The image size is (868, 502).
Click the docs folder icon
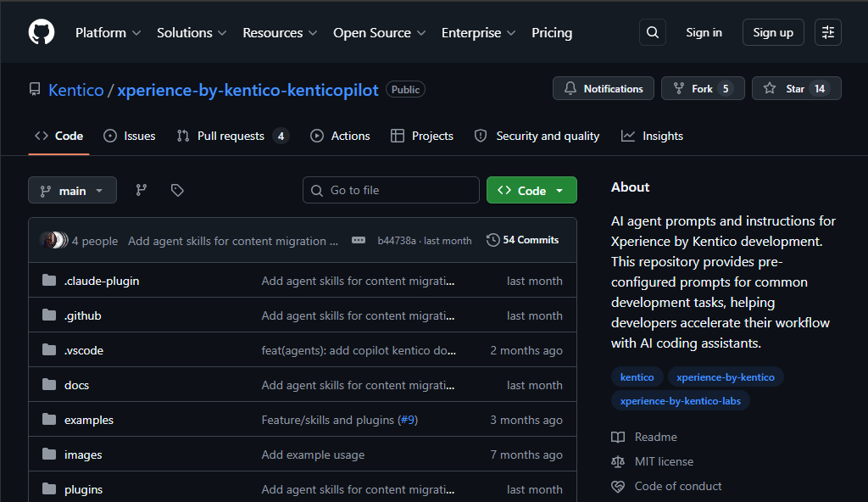tap(49, 384)
